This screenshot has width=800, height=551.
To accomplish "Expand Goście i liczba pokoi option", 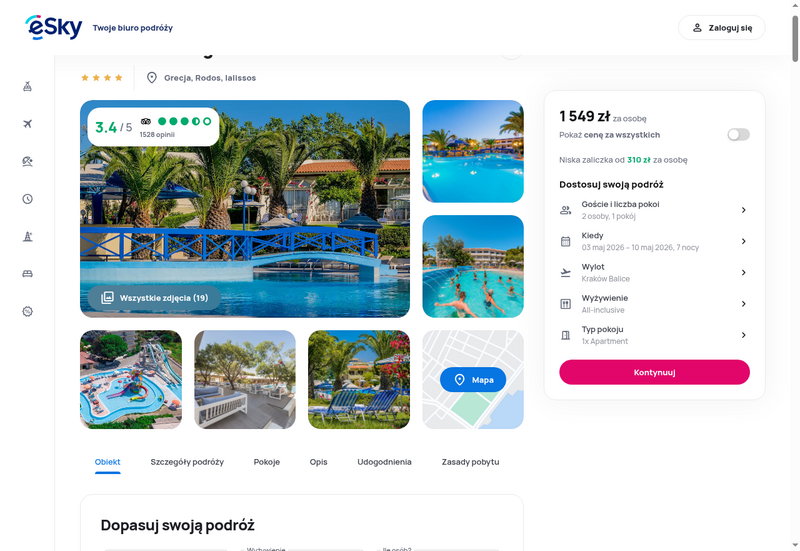I will (x=655, y=210).
